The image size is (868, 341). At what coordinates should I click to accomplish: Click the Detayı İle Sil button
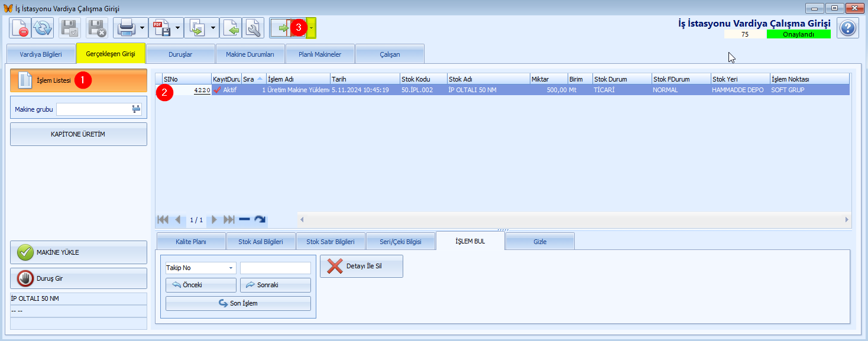[x=361, y=266]
